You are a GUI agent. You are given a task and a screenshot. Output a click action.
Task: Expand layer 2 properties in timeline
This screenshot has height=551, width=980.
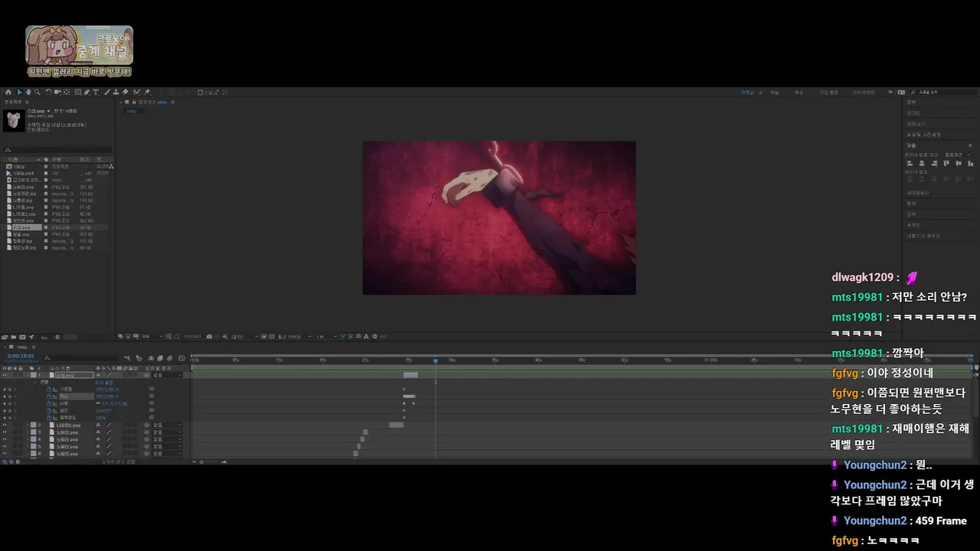[28, 425]
